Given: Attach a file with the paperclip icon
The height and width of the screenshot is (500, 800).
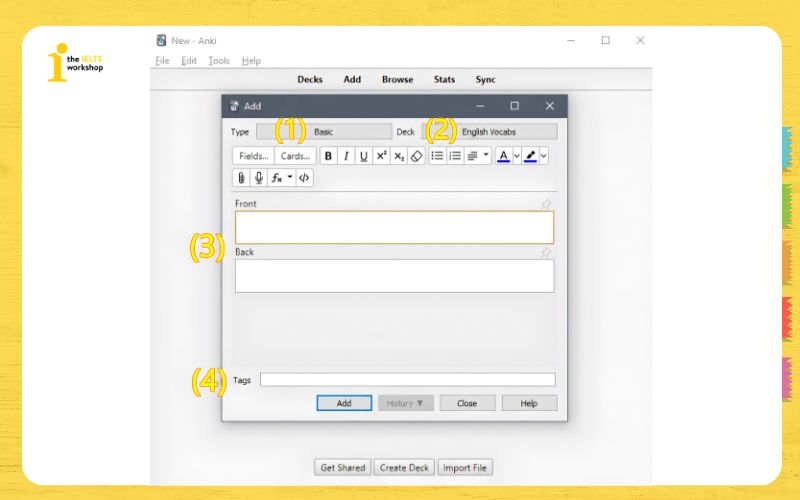Looking at the screenshot, I should pyautogui.click(x=241, y=178).
